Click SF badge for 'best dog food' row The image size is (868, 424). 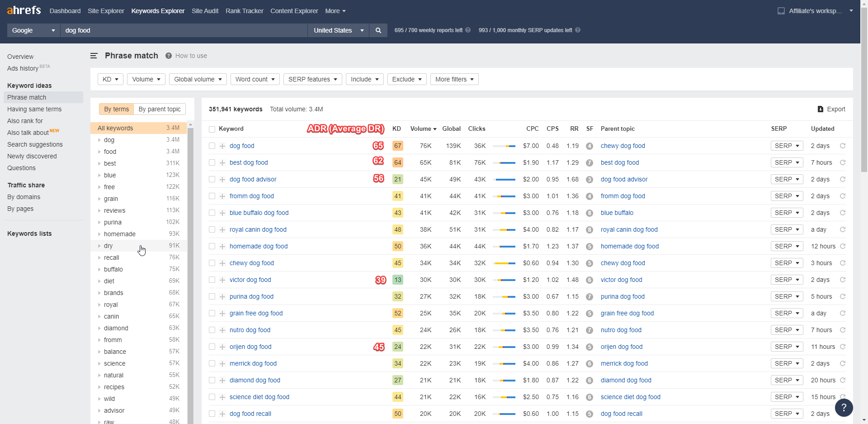pos(590,163)
